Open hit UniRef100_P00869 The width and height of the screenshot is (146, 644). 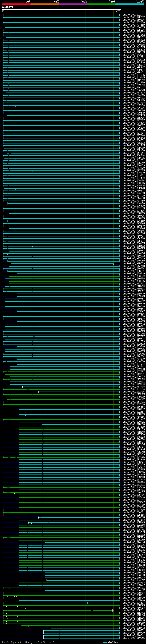tap(134, 27)
